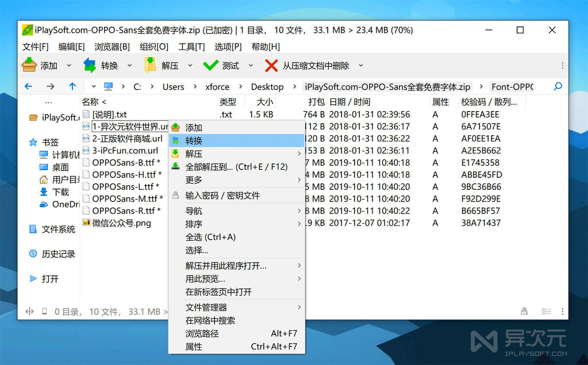Click 全部解压到... in the context menu
Screen dimensions: 588x365
(220, 167)
